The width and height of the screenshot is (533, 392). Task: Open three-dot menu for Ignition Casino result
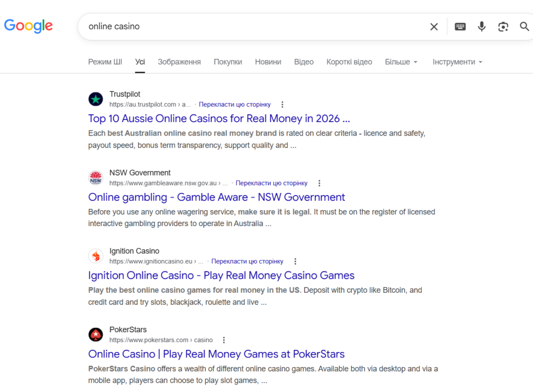295,262
